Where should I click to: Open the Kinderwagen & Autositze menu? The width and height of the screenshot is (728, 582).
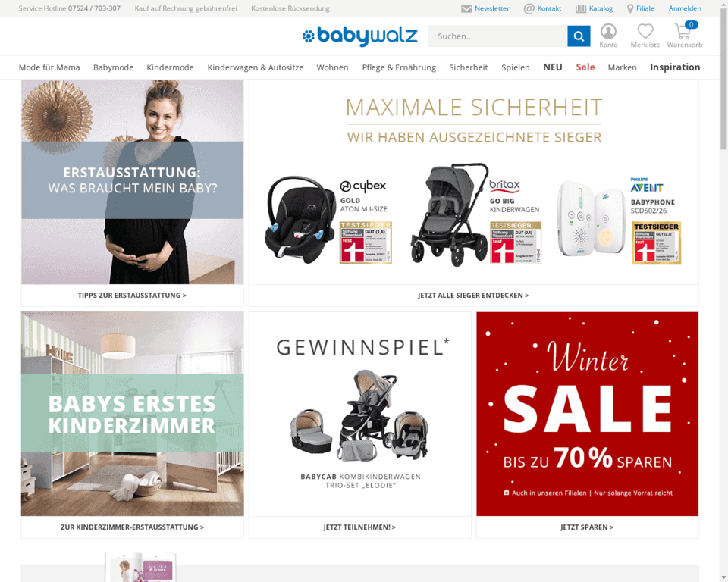click(x=256, y=67)
